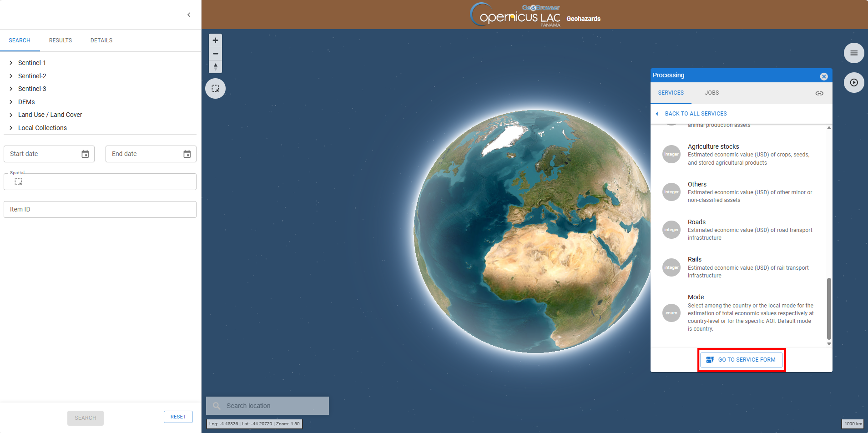
Task: Click GO TO SERVICE FORM button
Action: [x=741, y=360]
